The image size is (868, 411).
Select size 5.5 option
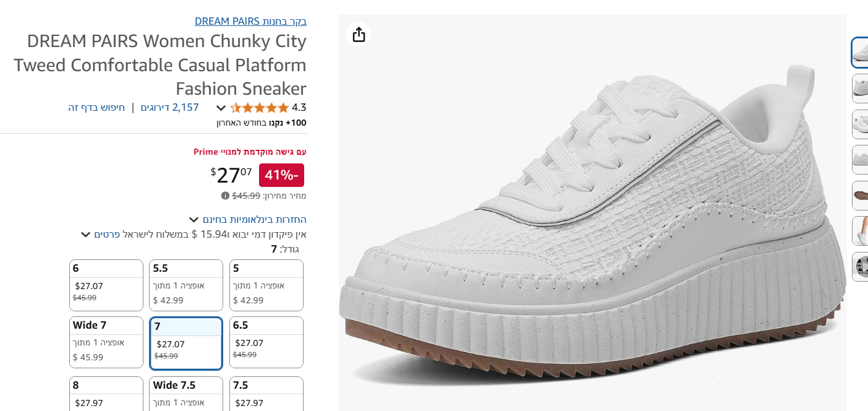pyautogui.click(x=186, y=285)
